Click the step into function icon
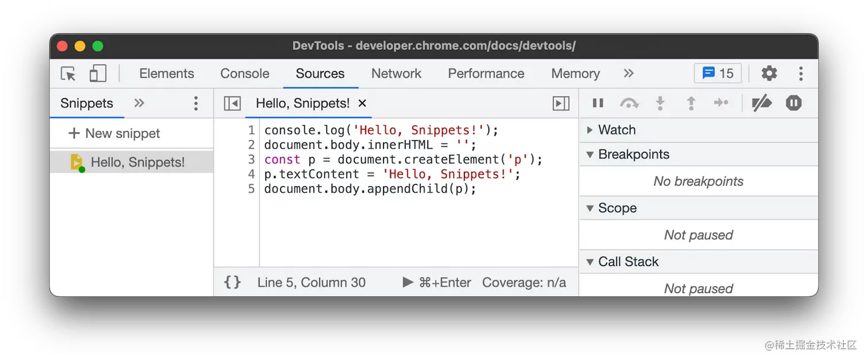This screenshot has width=868, height=362. 660,103
